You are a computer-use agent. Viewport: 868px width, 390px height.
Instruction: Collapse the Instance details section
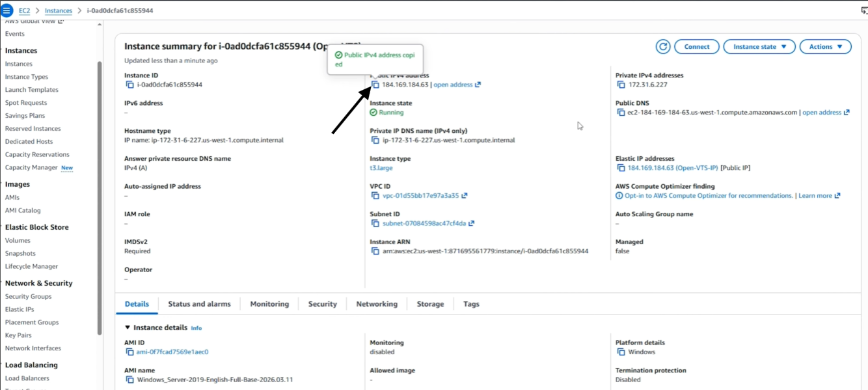click(x=128, y=327)
